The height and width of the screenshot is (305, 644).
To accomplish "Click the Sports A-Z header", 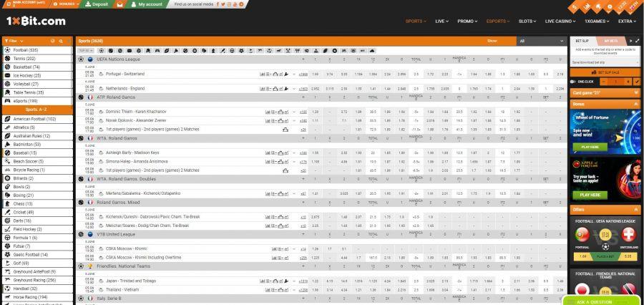I will point(37,110).
